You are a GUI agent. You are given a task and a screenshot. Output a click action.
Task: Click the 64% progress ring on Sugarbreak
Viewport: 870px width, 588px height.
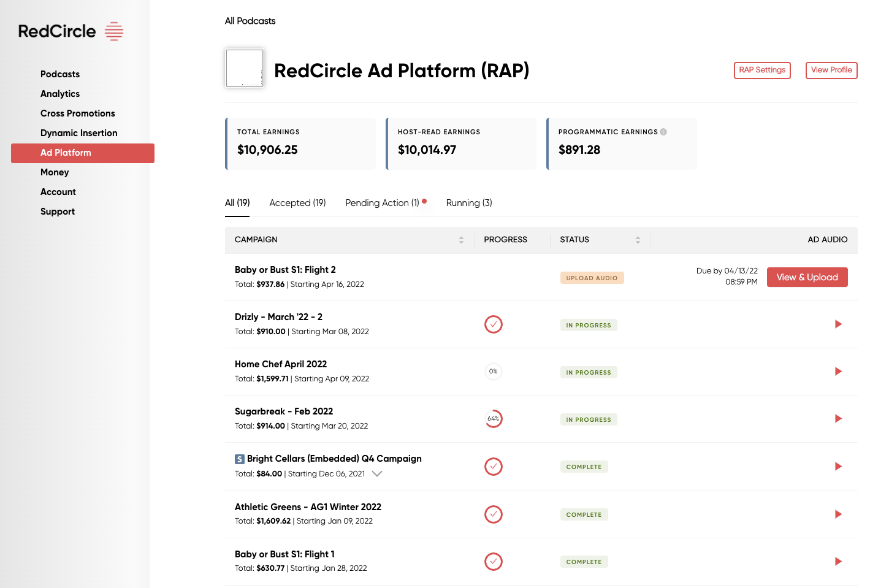[494, 419]
